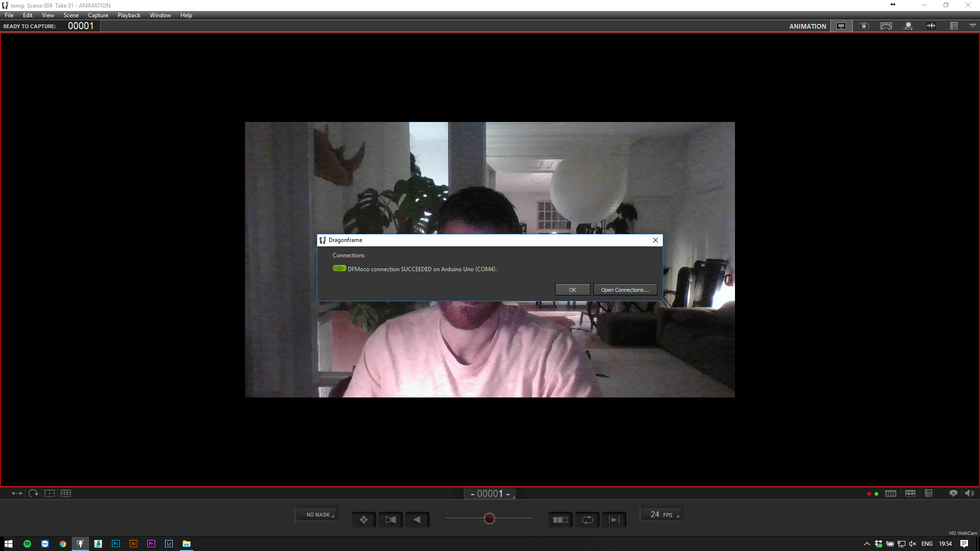Open the Cinematography workspace camera icon
The height and width of the screenshot is (551, 980).
[863, 26]
